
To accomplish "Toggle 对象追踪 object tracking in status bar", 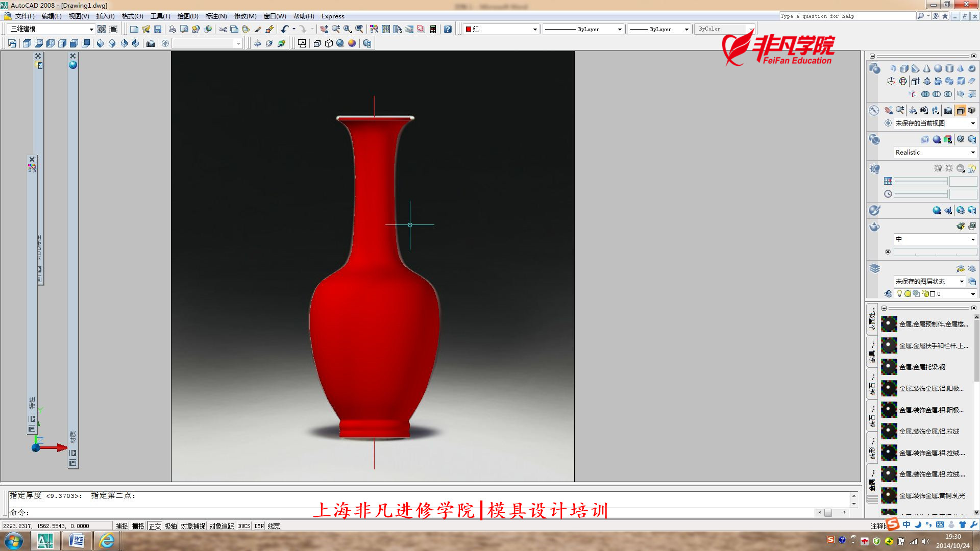I will [222, 526].
